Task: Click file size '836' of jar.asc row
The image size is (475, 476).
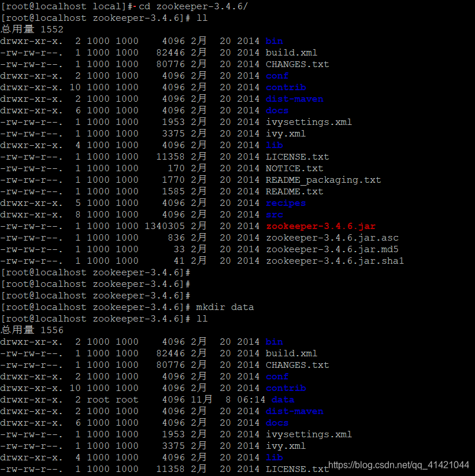Action: pos(176,238)
